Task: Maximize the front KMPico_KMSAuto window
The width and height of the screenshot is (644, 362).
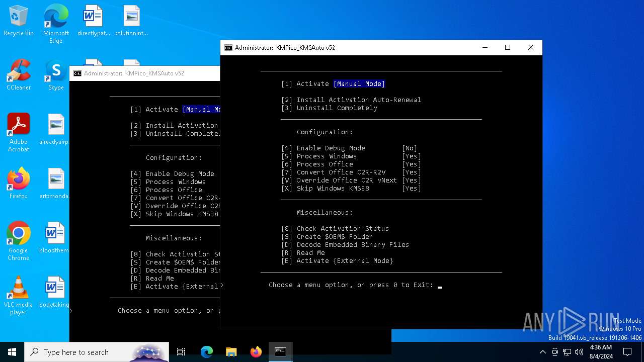Action: [508, 48]
